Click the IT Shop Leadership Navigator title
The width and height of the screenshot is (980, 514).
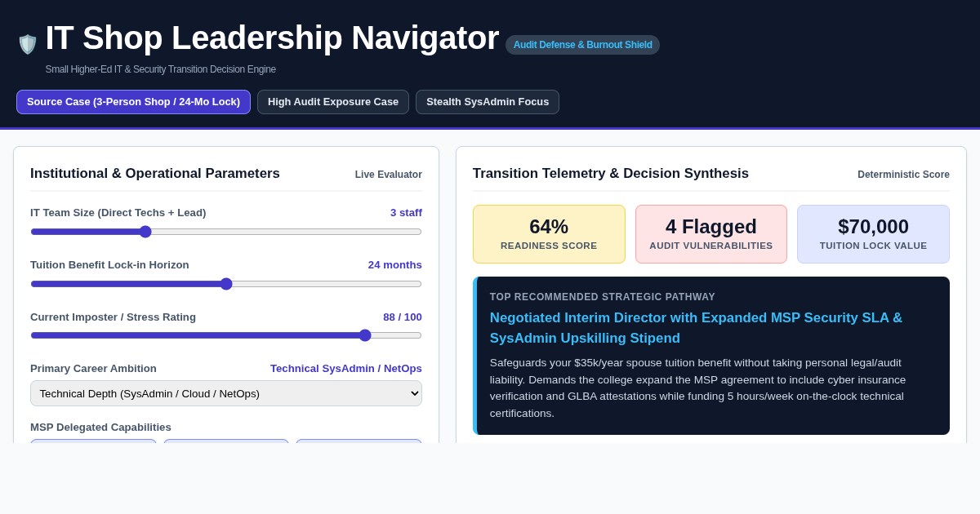(x=272, y=38)
